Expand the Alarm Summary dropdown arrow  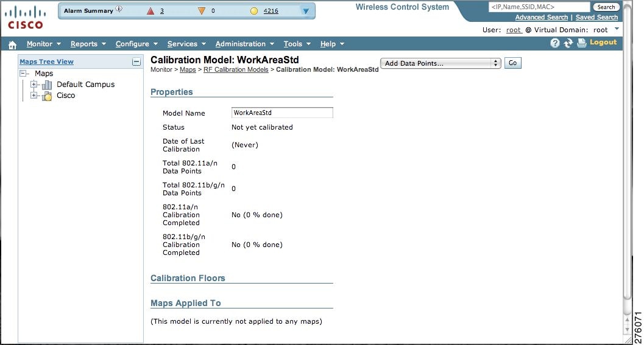pos(306,11)
